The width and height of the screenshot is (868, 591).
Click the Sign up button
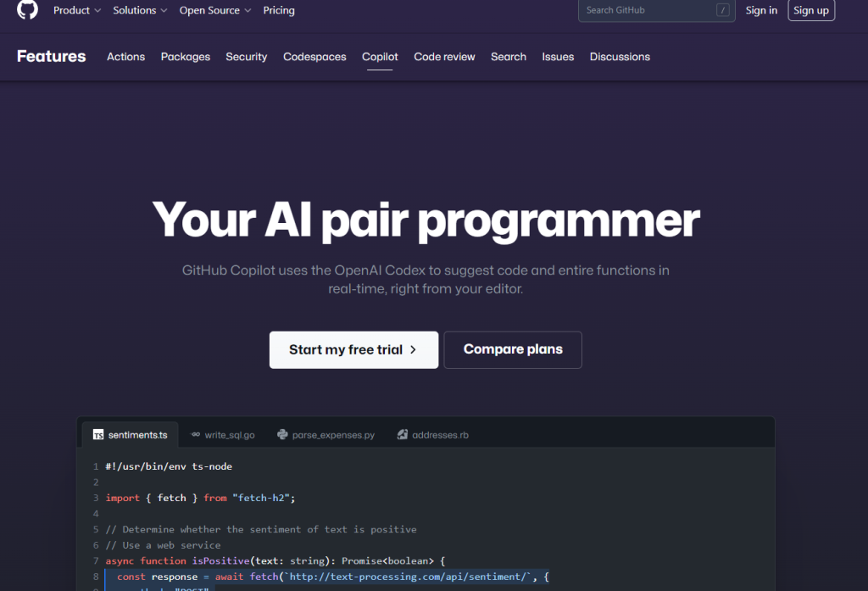(x=810, y=10)
